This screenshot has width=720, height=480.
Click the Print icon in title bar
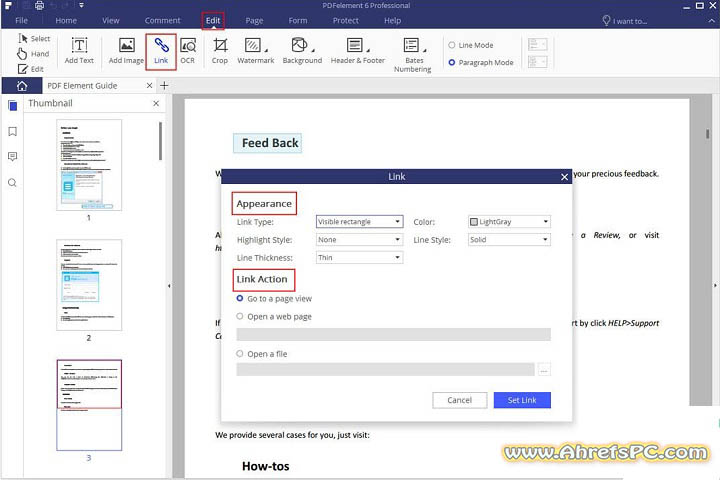(x=39, y=6)
